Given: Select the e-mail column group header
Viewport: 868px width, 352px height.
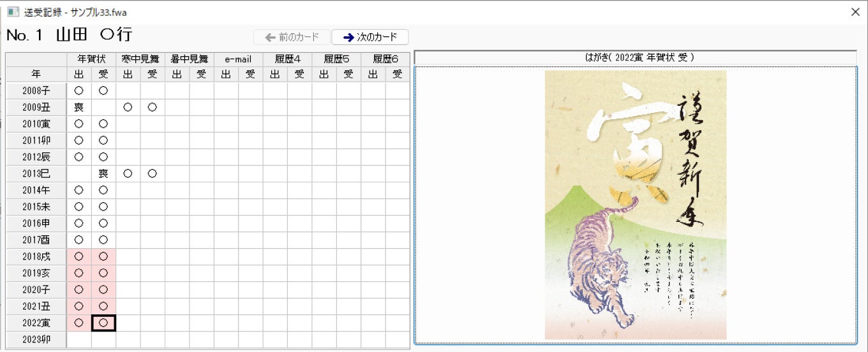Looking at the screenshot, I should click(238, 59).
